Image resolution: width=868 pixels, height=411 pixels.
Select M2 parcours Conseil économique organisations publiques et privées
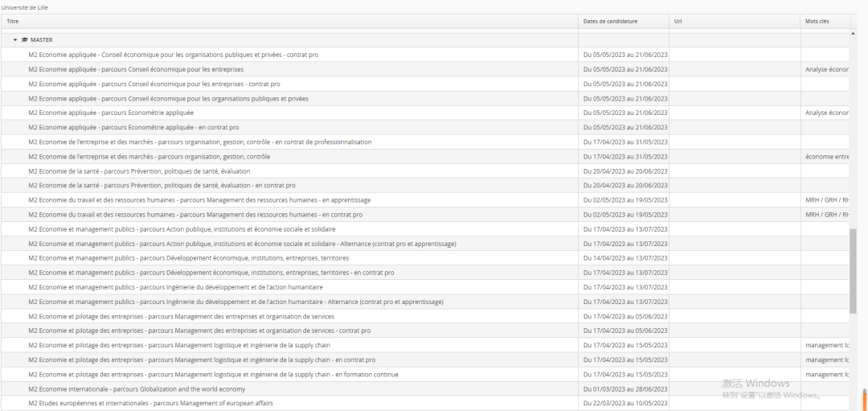click(x=168, y=99)
